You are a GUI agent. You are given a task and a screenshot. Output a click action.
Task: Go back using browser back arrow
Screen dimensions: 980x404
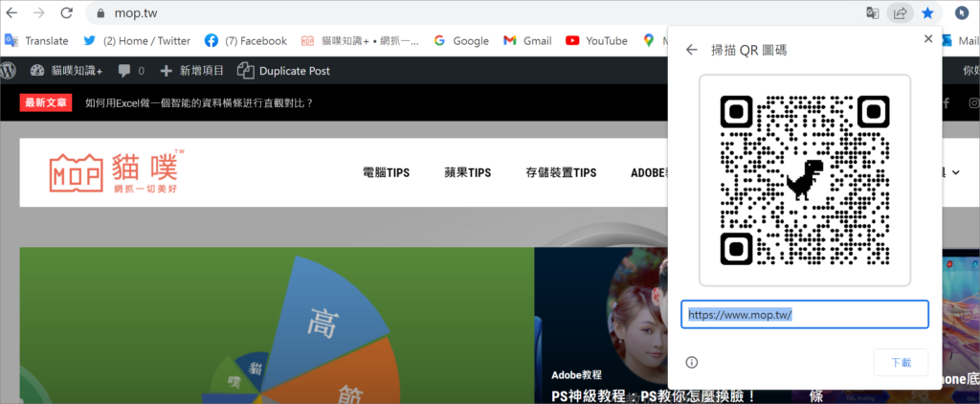pyautogui.click(x=11, y=13)
